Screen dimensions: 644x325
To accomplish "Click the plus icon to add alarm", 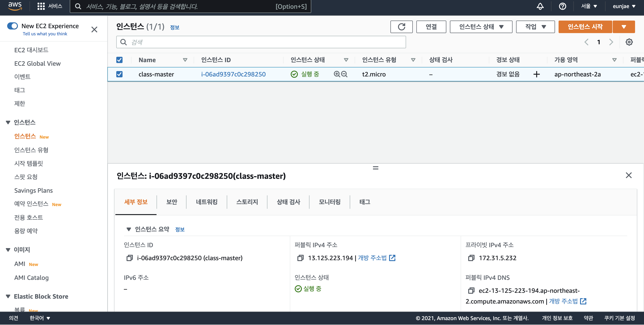I will coord(536,74).
